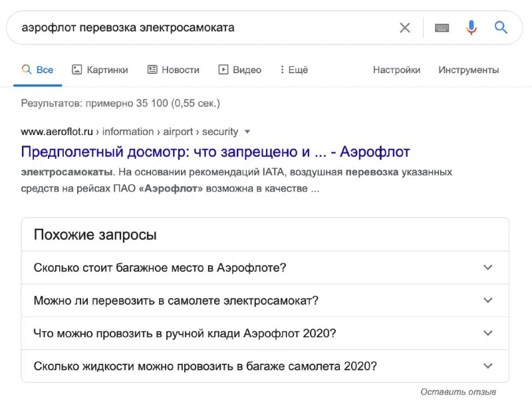
Task: Open the Предполетный досмотр Аэрофлот result link
Action: pyautogui.click(x=215, y=152)
